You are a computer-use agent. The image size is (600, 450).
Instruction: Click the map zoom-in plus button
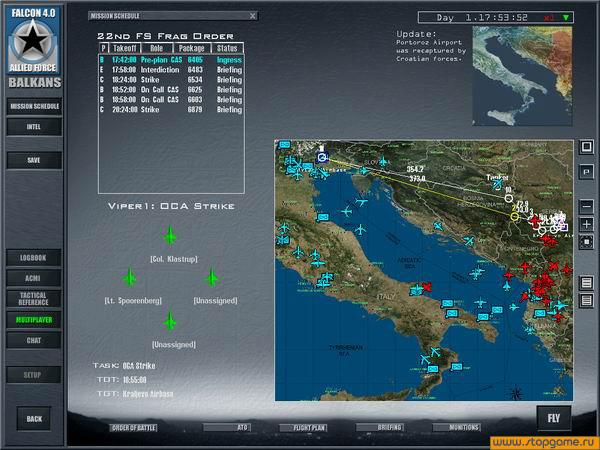tap(587, 224)
